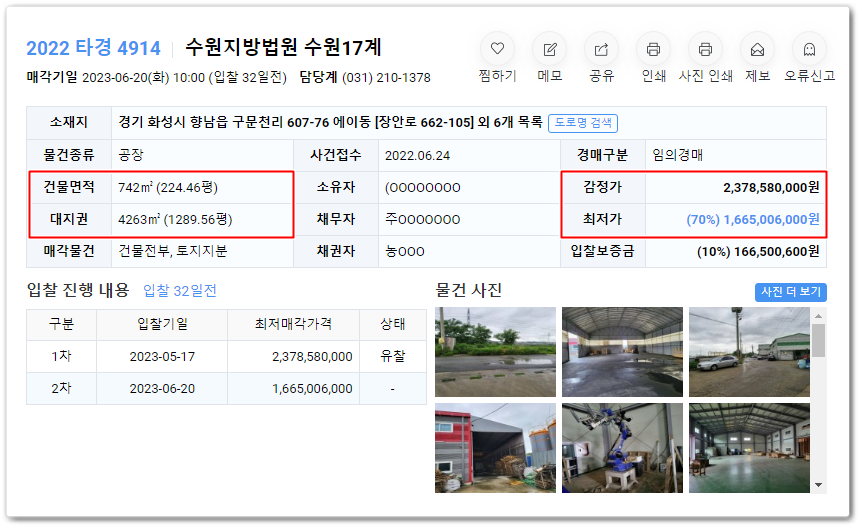
Task: Select the photo scrollbar thumb
Action: point(819,340)
